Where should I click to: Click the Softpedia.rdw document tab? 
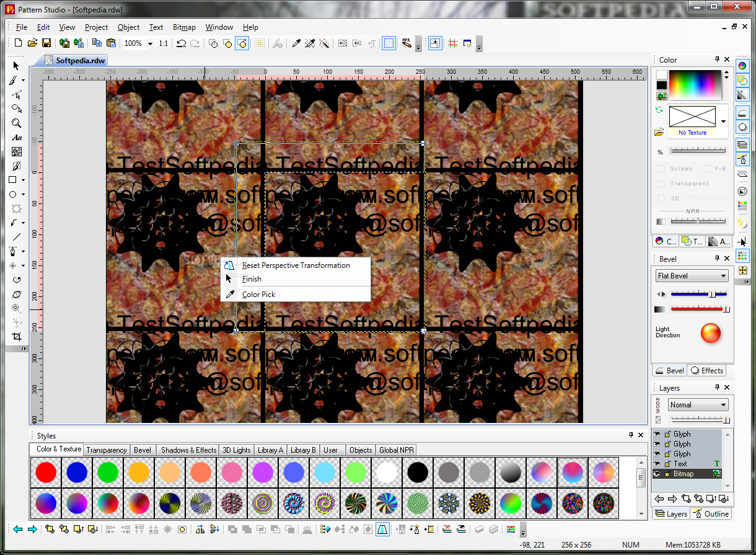76,60
